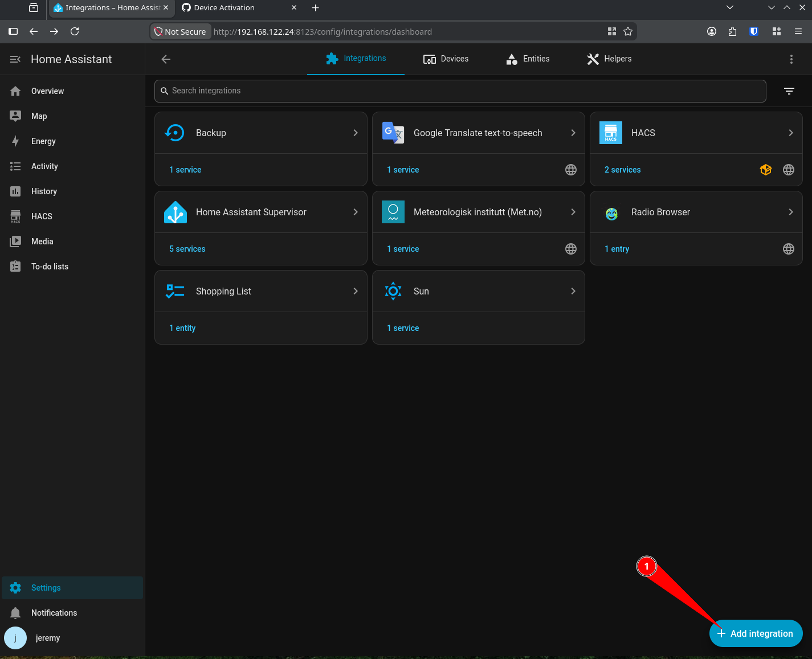Expand Google Translate text-to-speech chevron
Image resolution: width=812 pixels, height=659 pixels.
[573, 133]
